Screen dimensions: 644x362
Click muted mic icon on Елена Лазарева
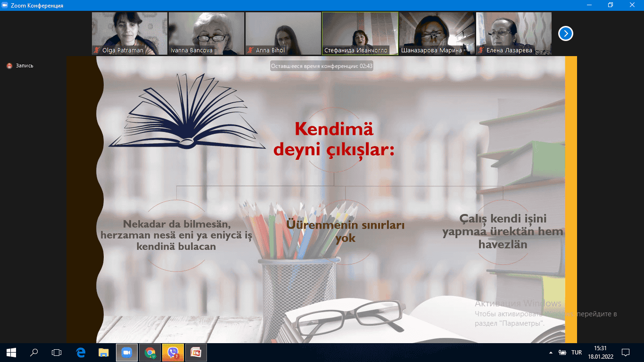pyautogui.click(x=481, y=50)
